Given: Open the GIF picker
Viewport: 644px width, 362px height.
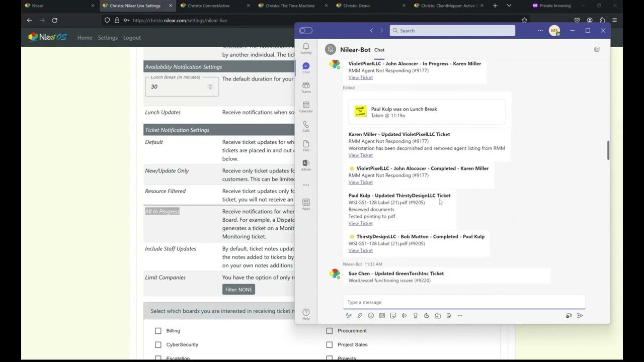Looking at the screenshot, I should (x=382, y=316).
